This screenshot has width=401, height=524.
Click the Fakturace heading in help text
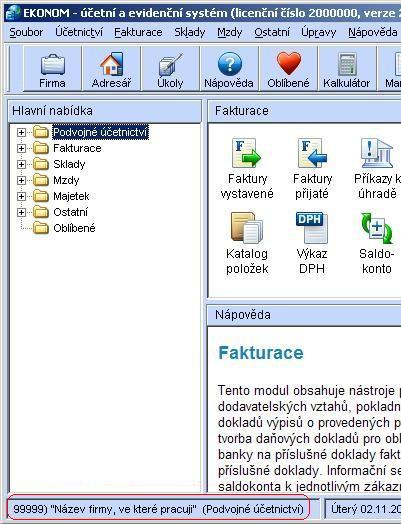261,353
